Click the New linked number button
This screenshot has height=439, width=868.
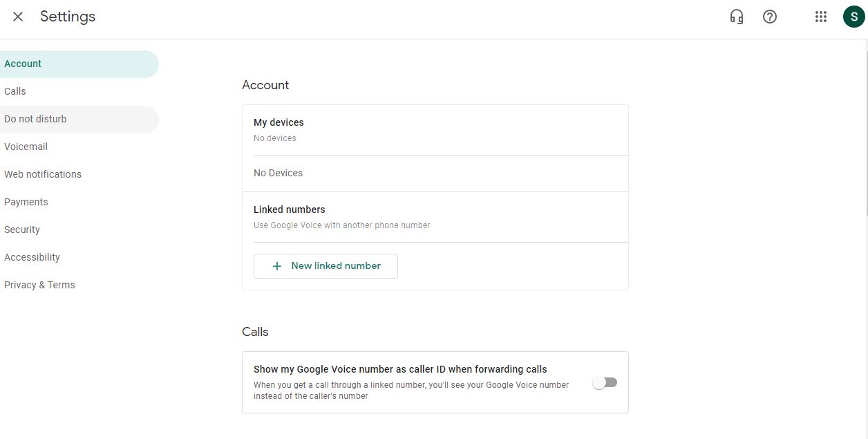[325, 266]
